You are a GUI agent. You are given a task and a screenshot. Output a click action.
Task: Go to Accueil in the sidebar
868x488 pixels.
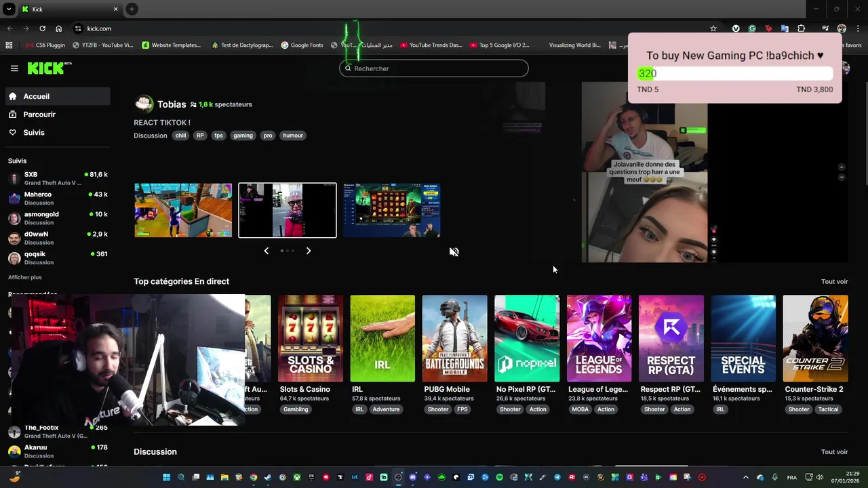[58, 96]
